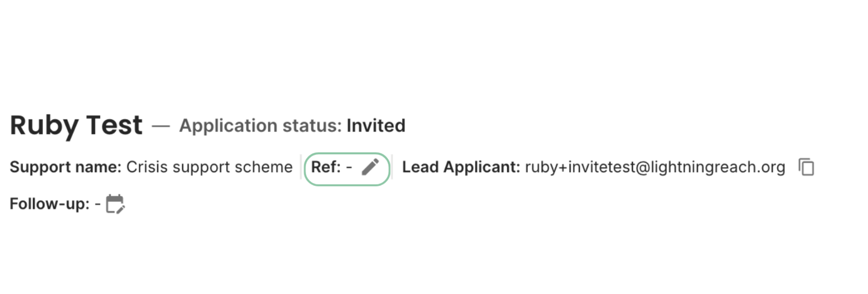Click the Lead Applicant label
Image resolution: width=868 pixels, height=294 pixels.
click(461, 167)
